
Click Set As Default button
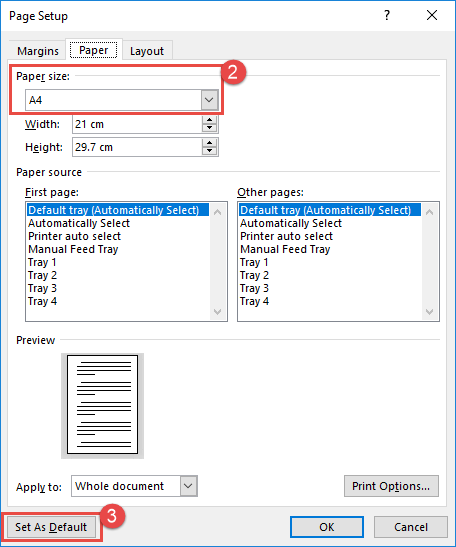coord(51,527)
